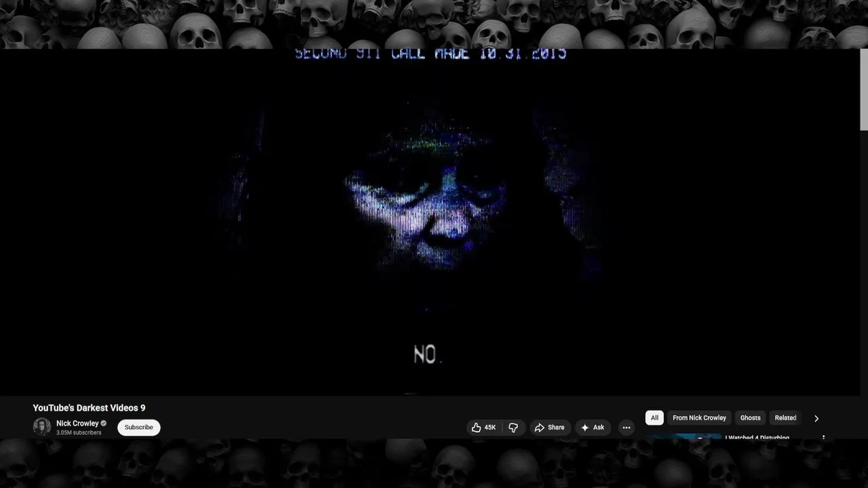Image resolution: width=868 pixels, height=488 pixels.
Task: Open the Nick Crowley channel name link
Action: pos(77,423)
